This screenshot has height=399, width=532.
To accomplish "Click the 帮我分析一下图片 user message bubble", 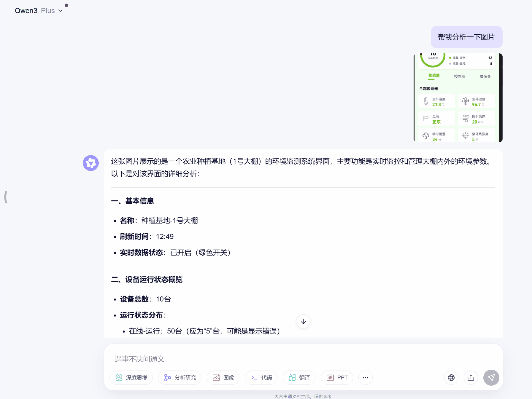I will click(466, 37).
